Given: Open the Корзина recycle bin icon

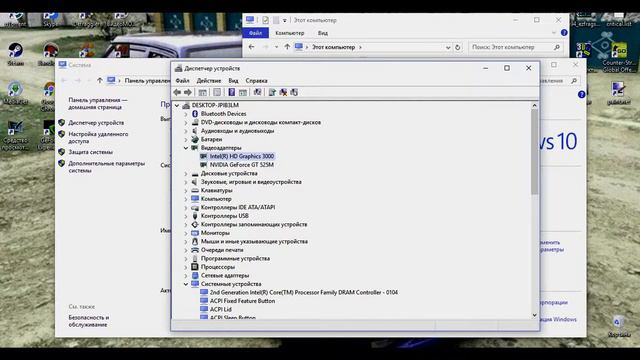Looking at the screenshot, I should pyautogui.click(x=619, y=327).
